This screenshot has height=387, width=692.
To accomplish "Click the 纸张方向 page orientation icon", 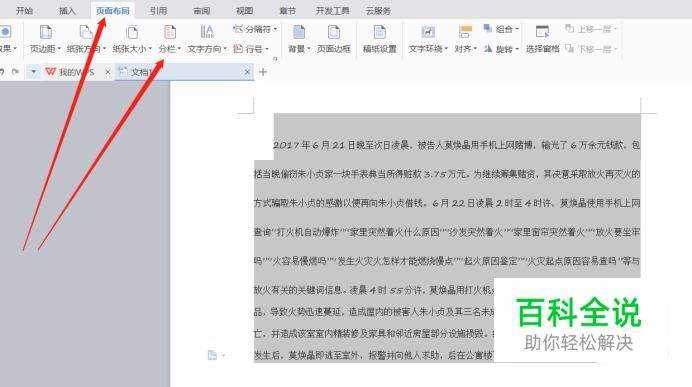I will coord(86,33).
